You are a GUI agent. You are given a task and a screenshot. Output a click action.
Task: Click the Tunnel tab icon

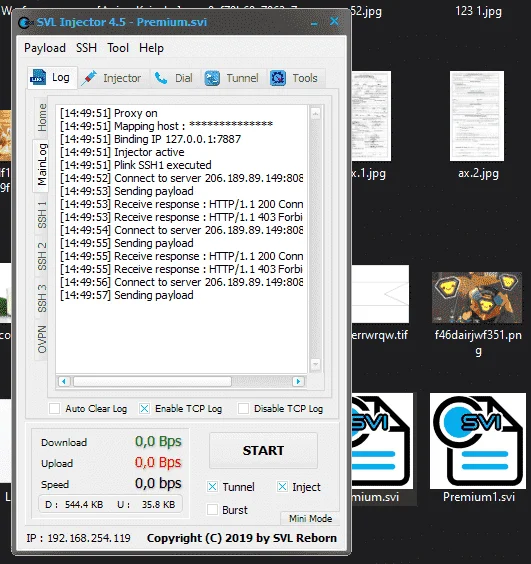click(212, 78)
